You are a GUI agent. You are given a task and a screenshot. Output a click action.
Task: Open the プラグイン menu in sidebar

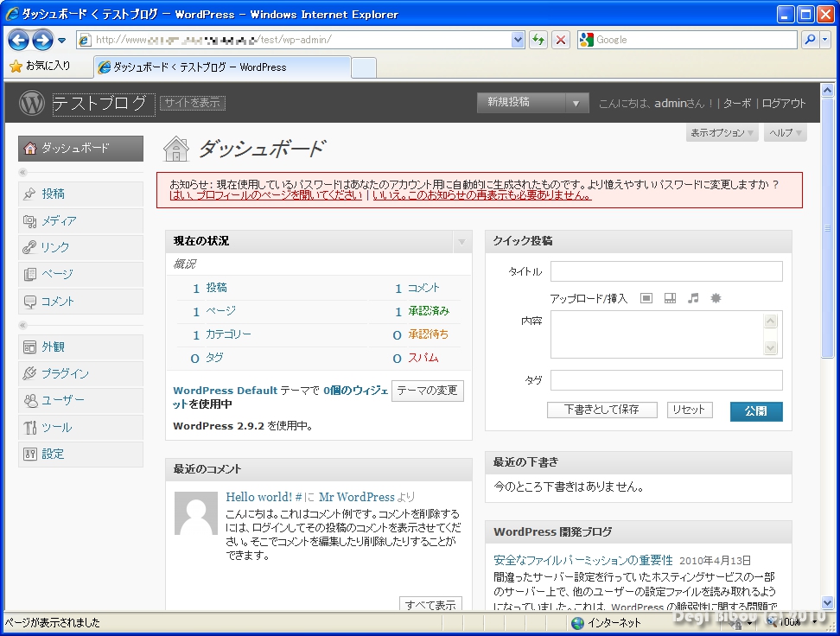tap(81, 373)
